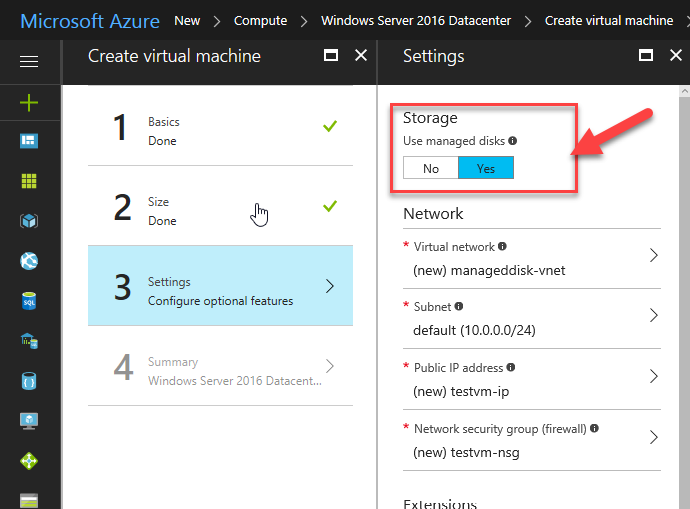
Task: Click Windows Server 2016 Datacenter breadcrumb
Action: 416,20
